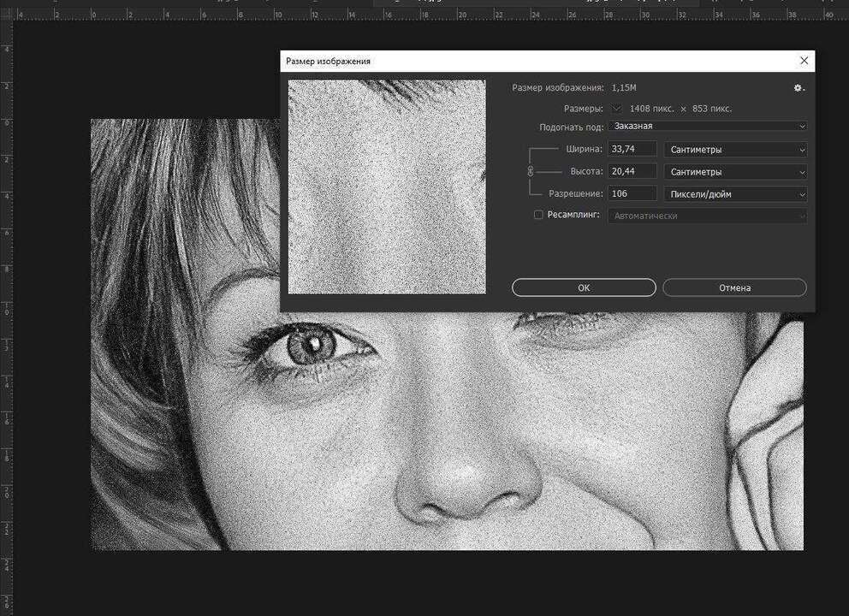Open the gear settings menu in dialog
The width and height of the screenshot is (849, 616).
coord(799,88)
